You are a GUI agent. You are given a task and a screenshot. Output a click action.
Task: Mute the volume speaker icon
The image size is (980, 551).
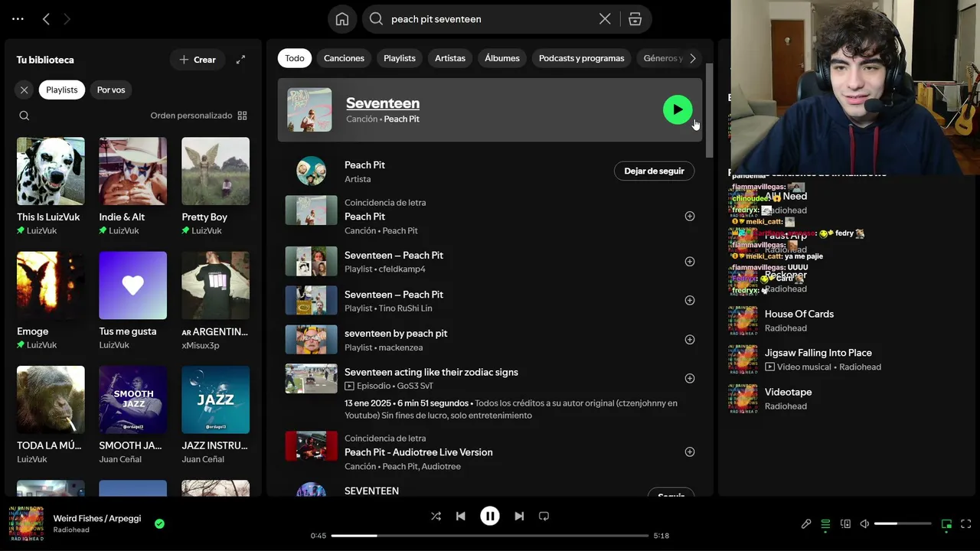pyautogui.click(x=864, y=524)
